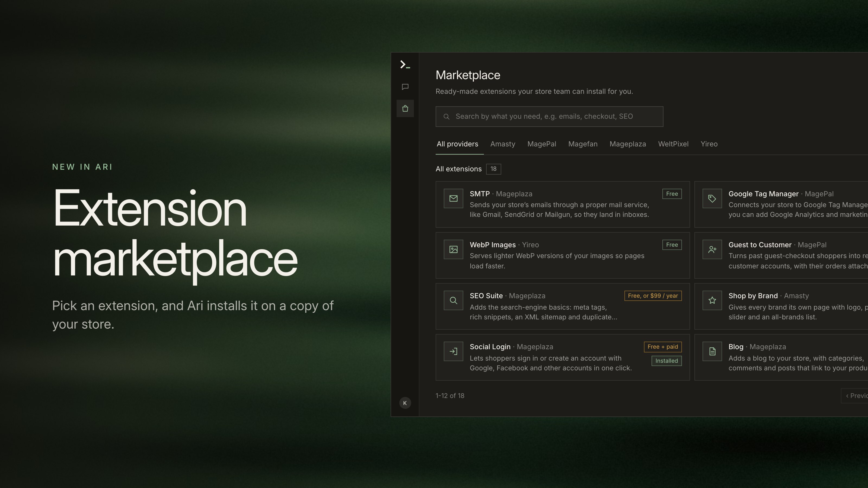Click the 'All extensions' heading
The height and width of the screenshot is (488, 868).
pyautogui.click(x=459, y=169)
